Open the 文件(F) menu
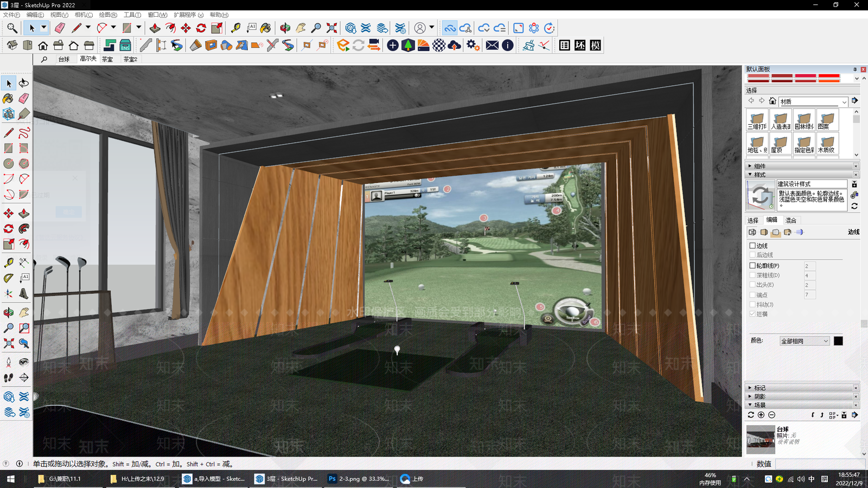This screenshot has height=488, width=868. pyautogui.click(x=11, y=15)
